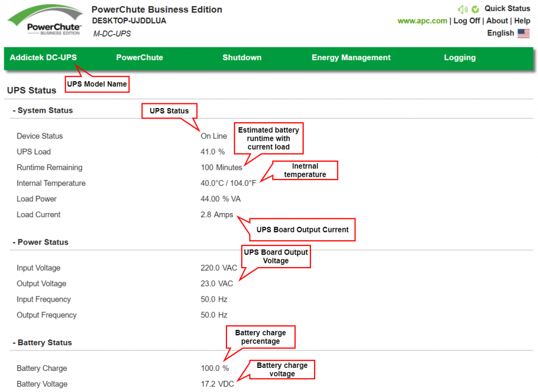Click the US flag language icon
Viewport: 538px width, 392px height.
524,33
